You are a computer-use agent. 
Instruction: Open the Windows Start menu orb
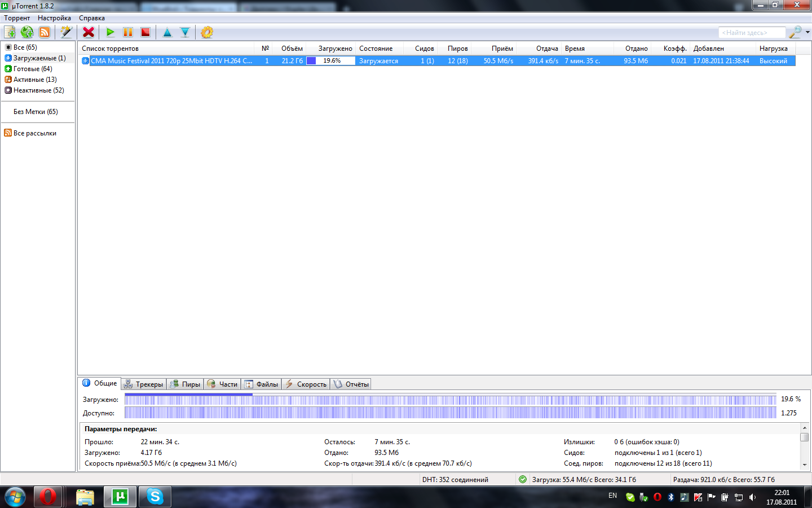[15, 497]
